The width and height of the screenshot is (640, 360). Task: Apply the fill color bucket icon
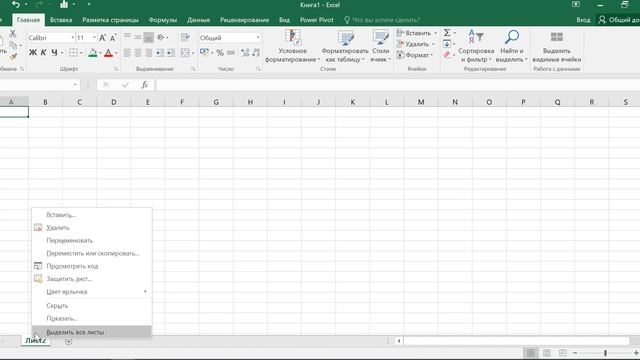click(93, 53)
